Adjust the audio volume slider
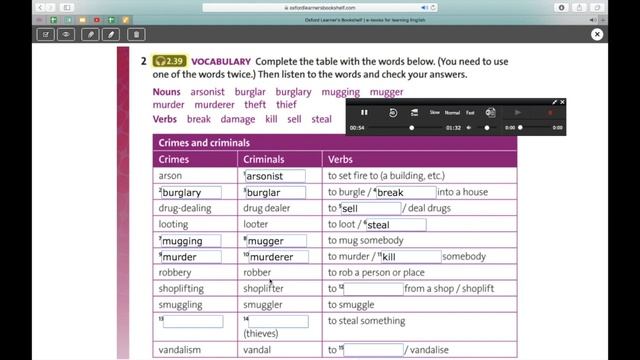 coord(487,128)
